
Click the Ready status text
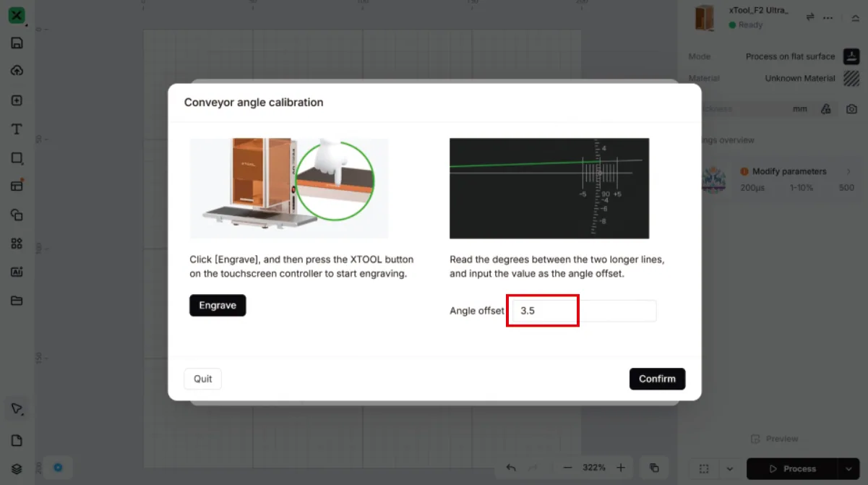point(750,25)
